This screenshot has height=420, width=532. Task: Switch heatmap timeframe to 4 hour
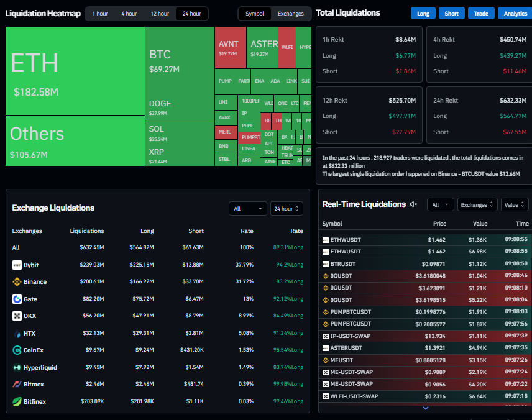(x=129, y=12)
